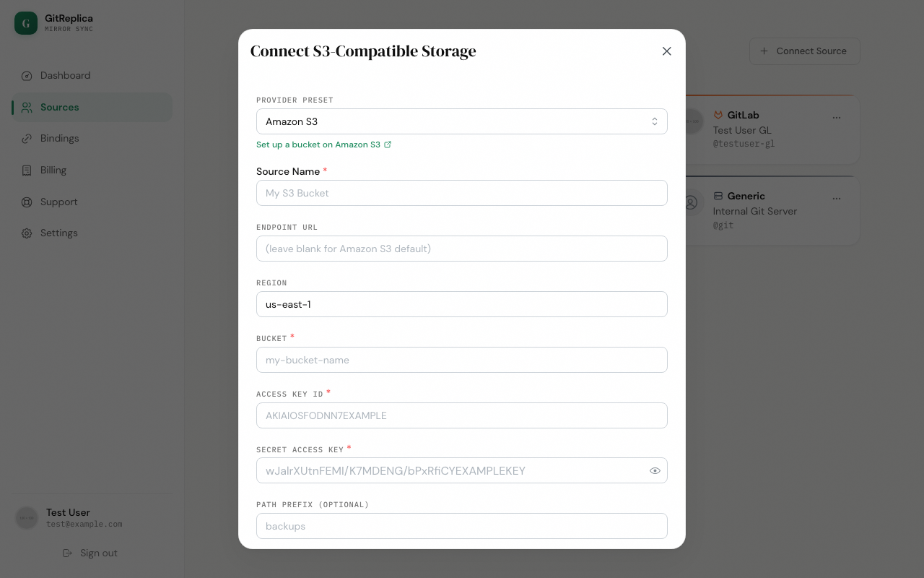The image size is (924, 578).
Task: Click the @testuser-gl handle
Action: point(744,144)
